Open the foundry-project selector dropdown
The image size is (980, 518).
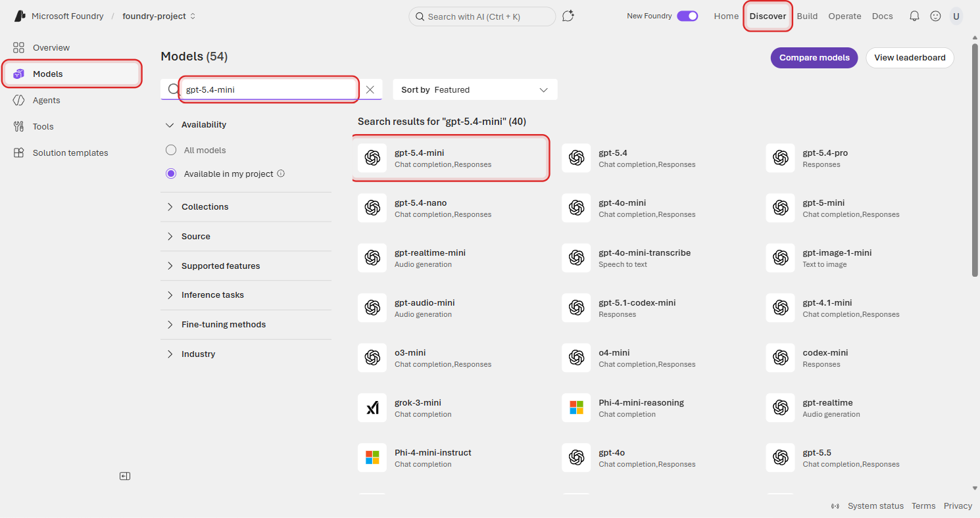click(159, 16)
